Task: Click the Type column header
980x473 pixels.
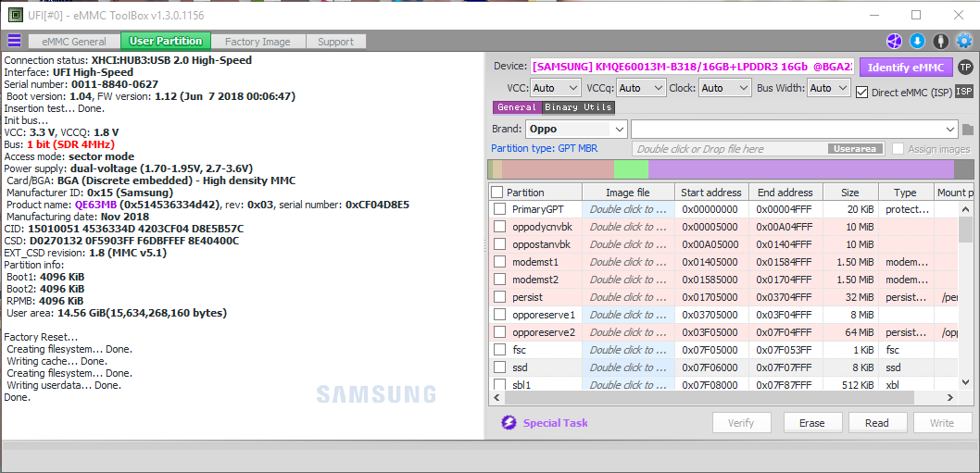Action: click(904, 193)
